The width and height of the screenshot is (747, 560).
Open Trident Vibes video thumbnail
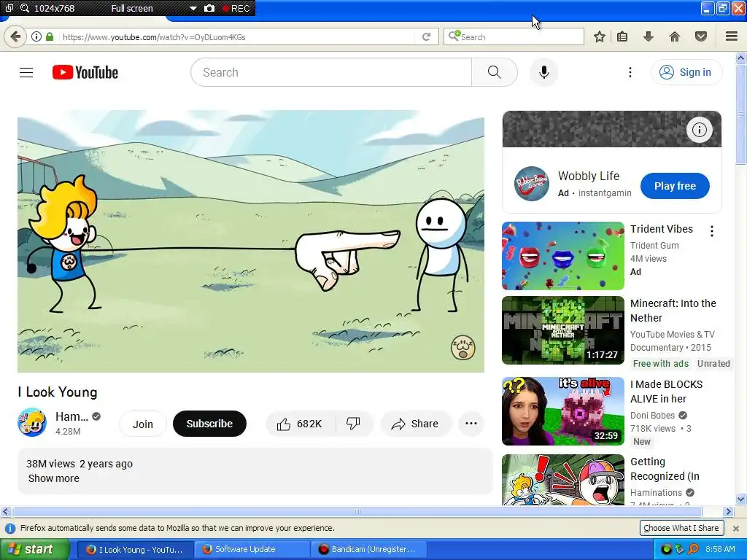click(x=563, y=256)
